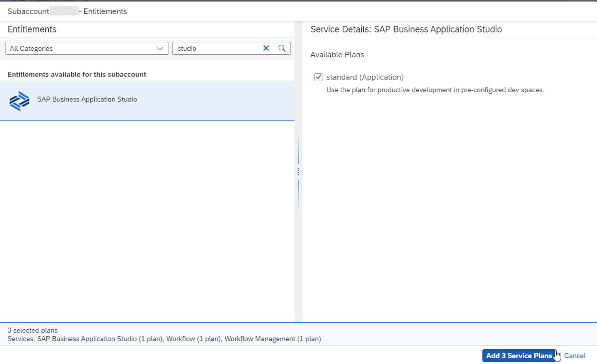Click the Add 3 Service Plans button
Viewport: 597px width, 364px height.
[519, 356]
